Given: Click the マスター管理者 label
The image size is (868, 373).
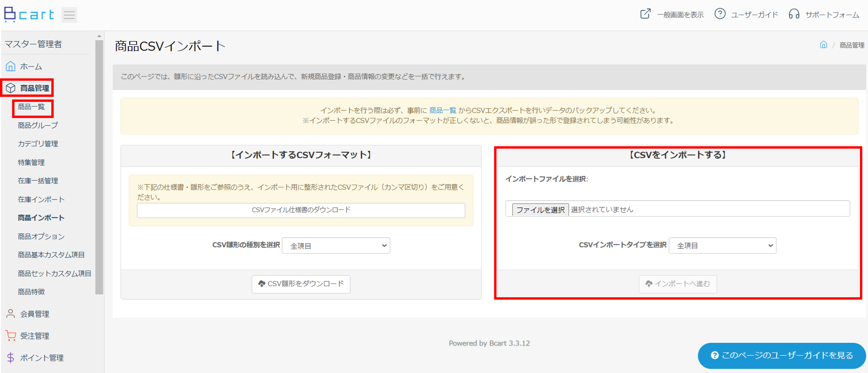Looking at the screenshot, I should point(33,44).
